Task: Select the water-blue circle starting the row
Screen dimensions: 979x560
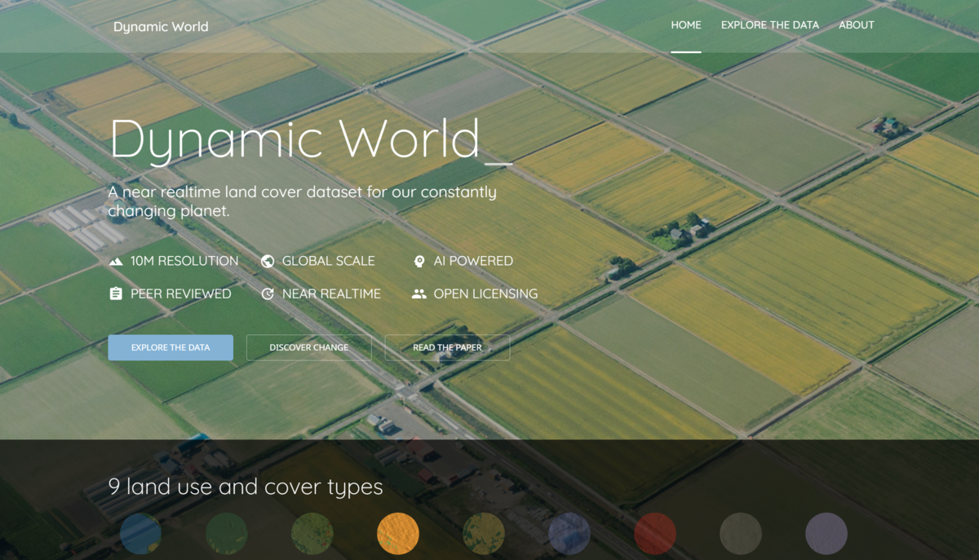Action: 140,534
